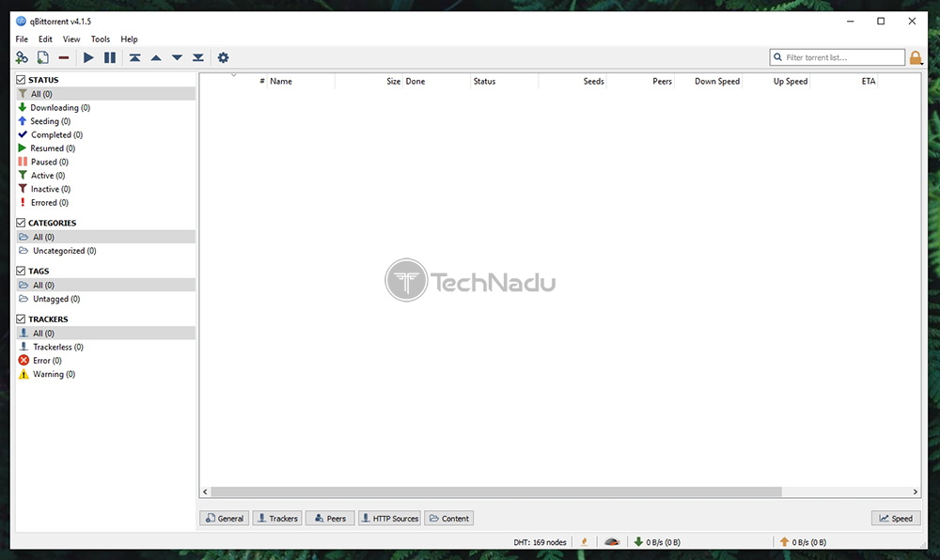The height and width of the screenshot is (560, 940).
Task: Toggle the CATEGORIES section checkbox
Action: [x=22, y=224]
